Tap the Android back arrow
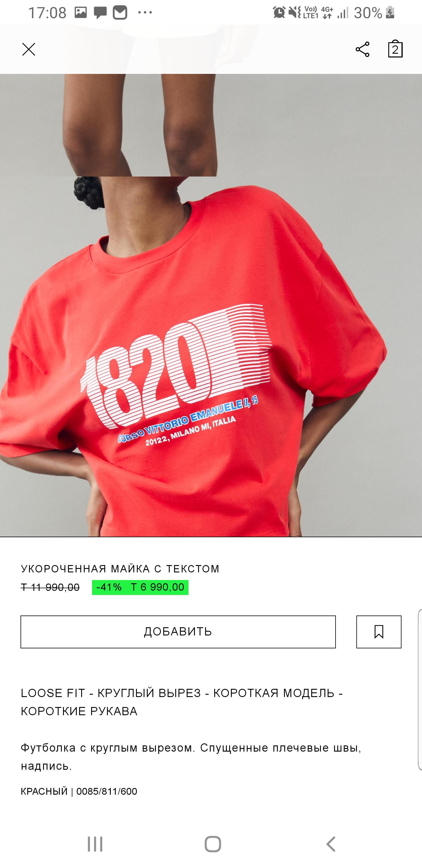 331,844
